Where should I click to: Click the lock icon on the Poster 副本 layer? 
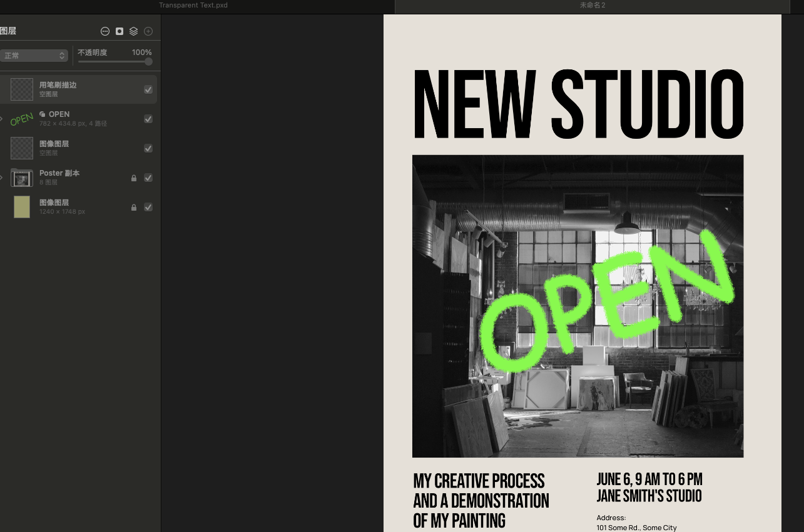click(x=133, y=178)
